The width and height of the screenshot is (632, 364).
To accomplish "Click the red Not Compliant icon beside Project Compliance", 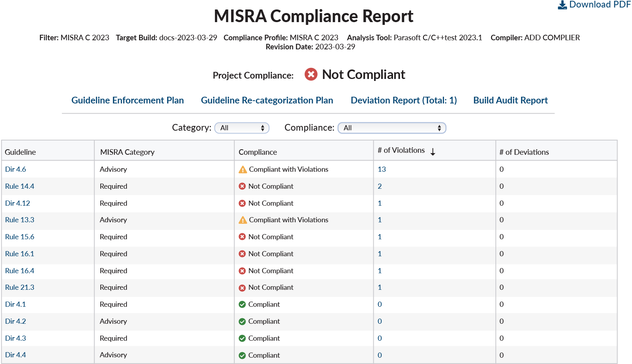I will (310, 74).
